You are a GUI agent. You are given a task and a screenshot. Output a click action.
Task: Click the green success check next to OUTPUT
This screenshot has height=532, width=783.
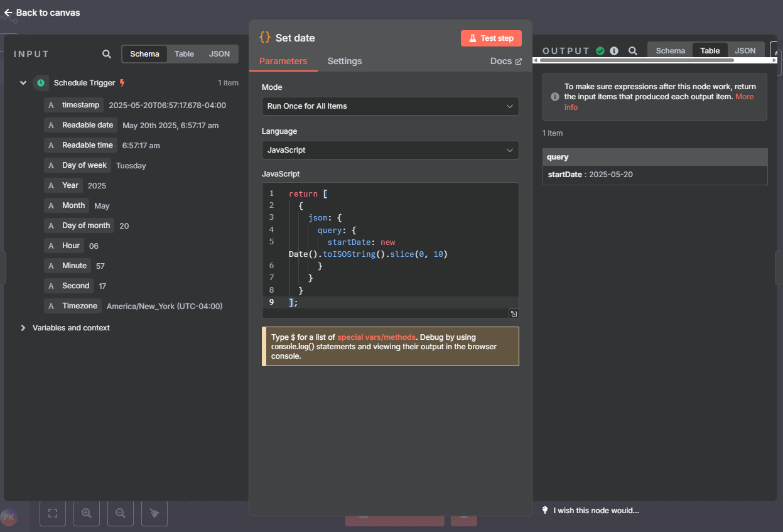(x=600, y=51)
